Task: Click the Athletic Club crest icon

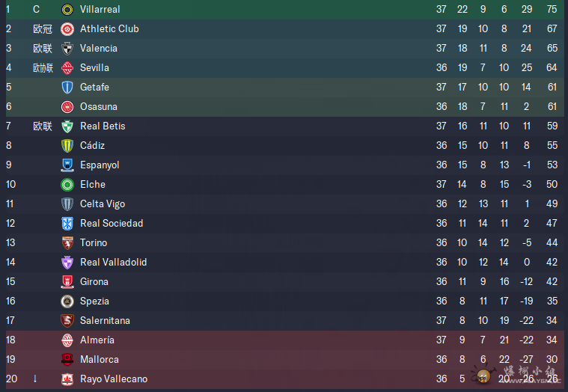Action: click(67, 29)
